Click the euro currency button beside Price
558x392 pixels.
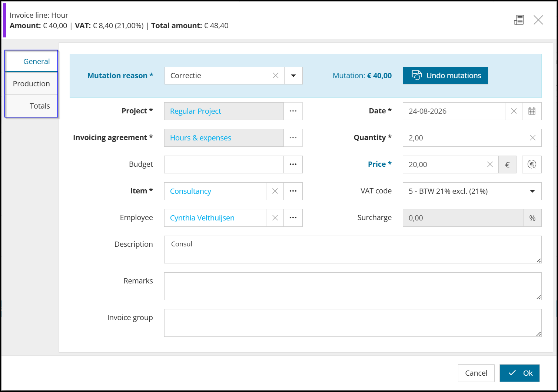coord(508,165)
